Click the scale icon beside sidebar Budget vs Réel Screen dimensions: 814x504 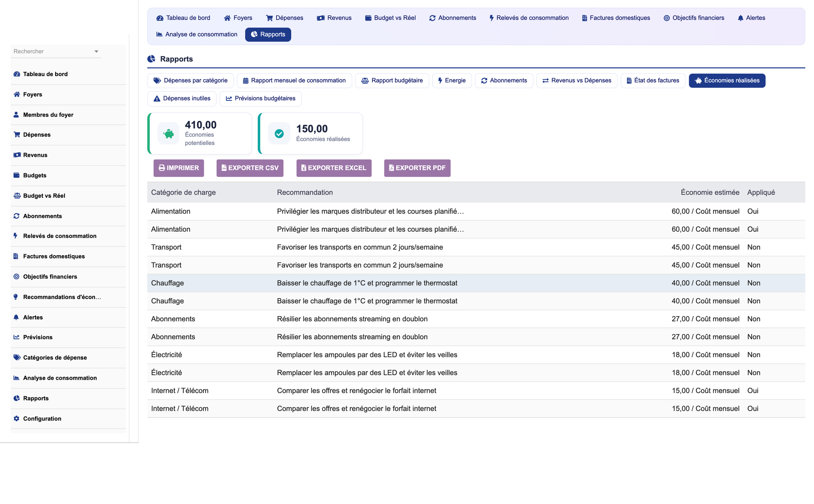(17, 196)
